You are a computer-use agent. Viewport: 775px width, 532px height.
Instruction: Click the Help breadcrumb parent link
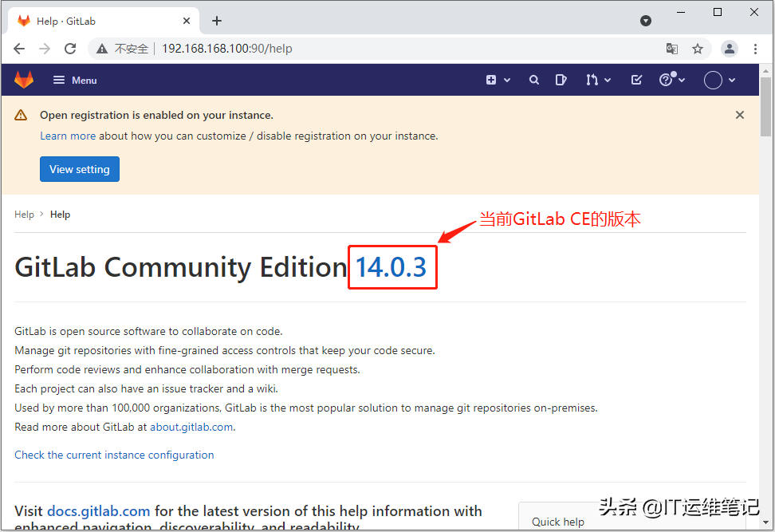(x=24, y=215)
